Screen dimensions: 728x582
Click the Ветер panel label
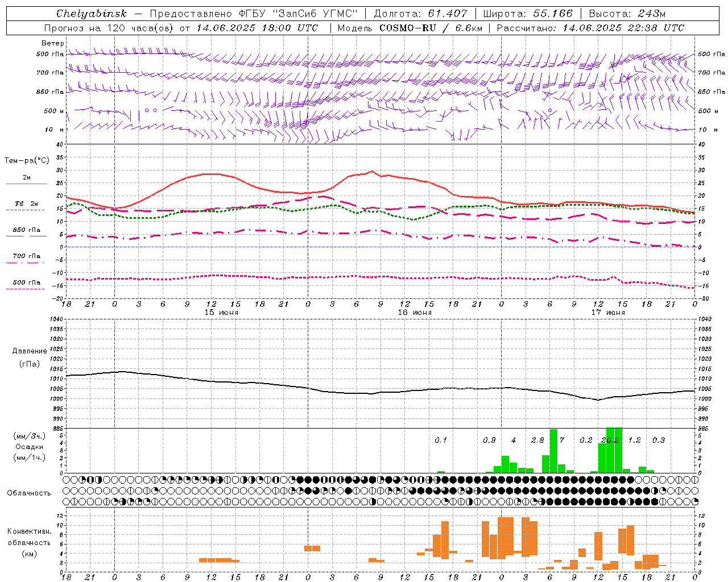[53, 43]
